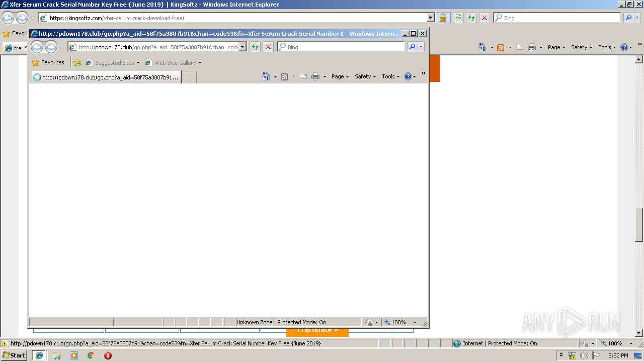Expand popup address bar history dropdown

tap(242, 47)
